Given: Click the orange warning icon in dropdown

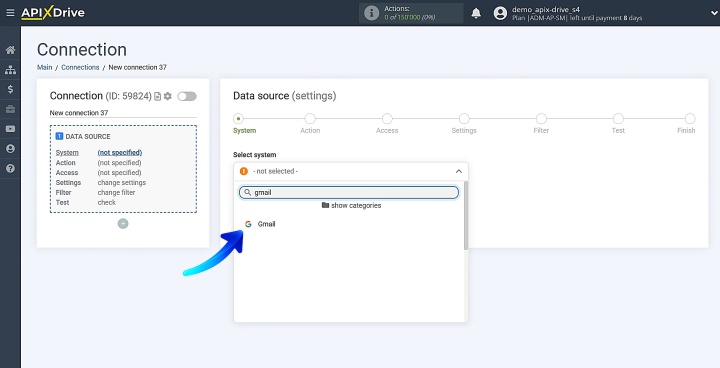Looking at the screenshot, I should tap(244, 171).
